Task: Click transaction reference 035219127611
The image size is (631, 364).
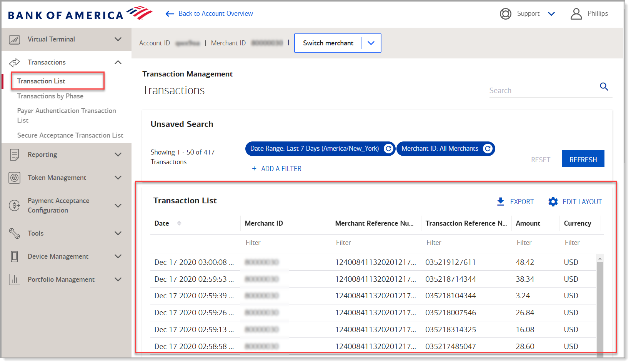Action: tap(450, 263)
